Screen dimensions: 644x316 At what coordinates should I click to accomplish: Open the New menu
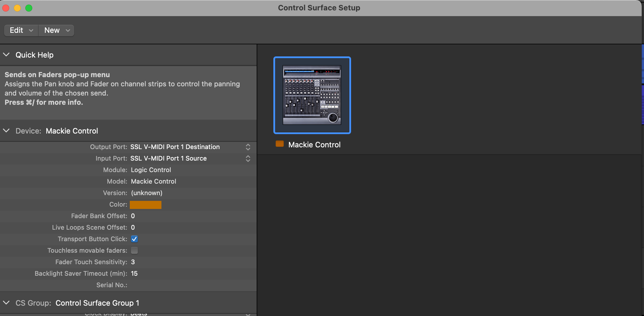(56, 31)
